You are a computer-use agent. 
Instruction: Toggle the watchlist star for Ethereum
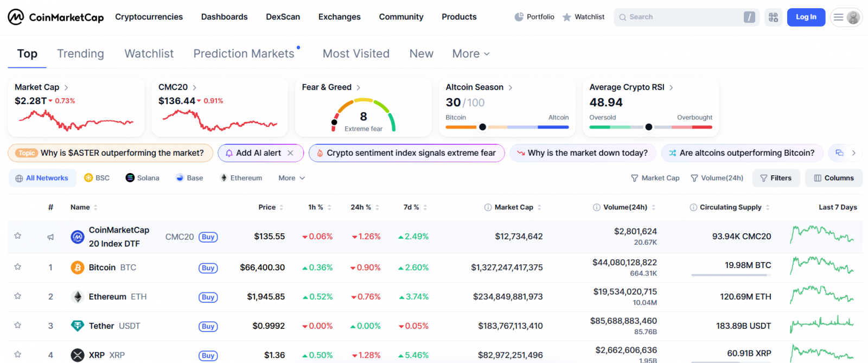coord(18,296)
